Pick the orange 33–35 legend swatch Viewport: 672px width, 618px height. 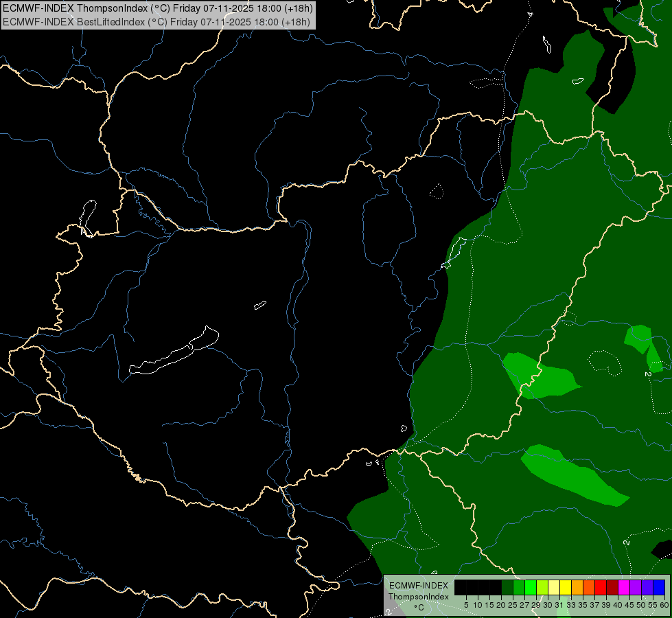(x=577, y=587)
